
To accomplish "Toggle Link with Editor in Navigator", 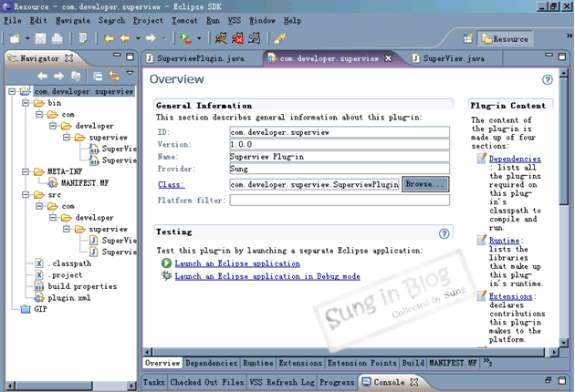I will coord(114,76).
